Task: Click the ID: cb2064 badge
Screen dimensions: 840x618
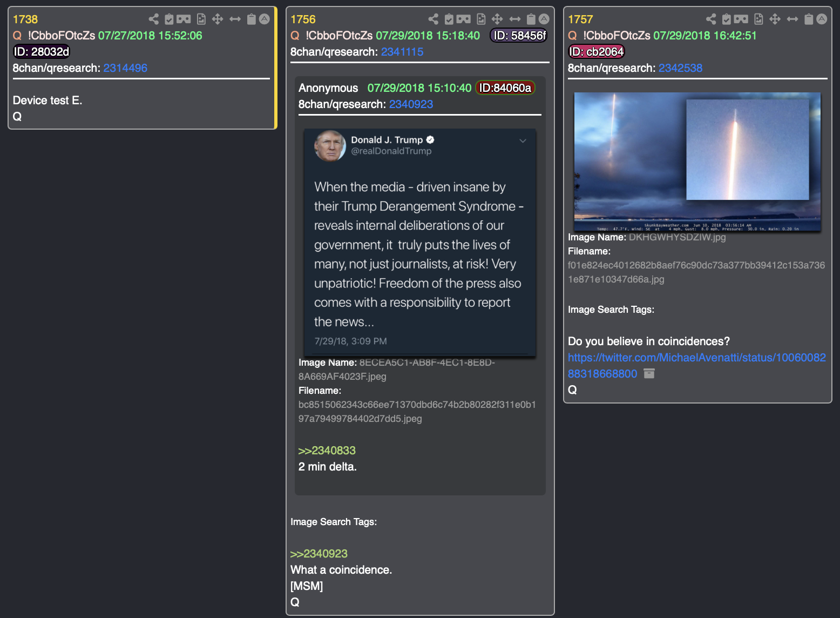Action: 597,52
